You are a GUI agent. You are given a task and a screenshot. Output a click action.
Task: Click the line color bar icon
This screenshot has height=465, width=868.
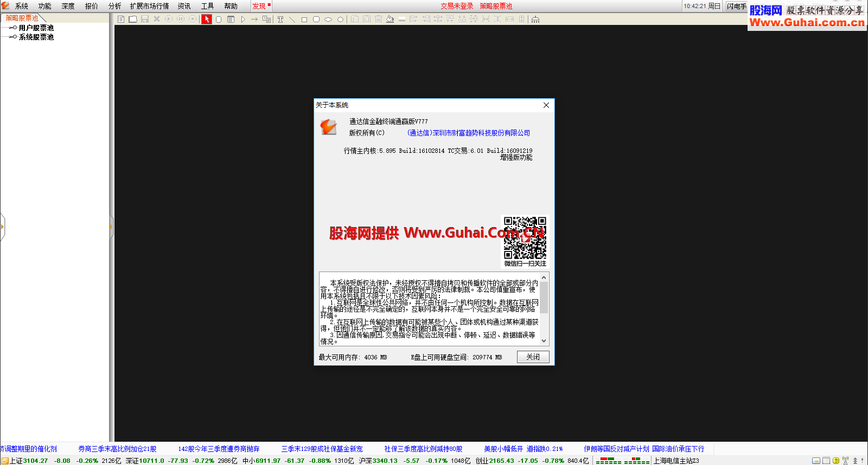pos(402,19)
